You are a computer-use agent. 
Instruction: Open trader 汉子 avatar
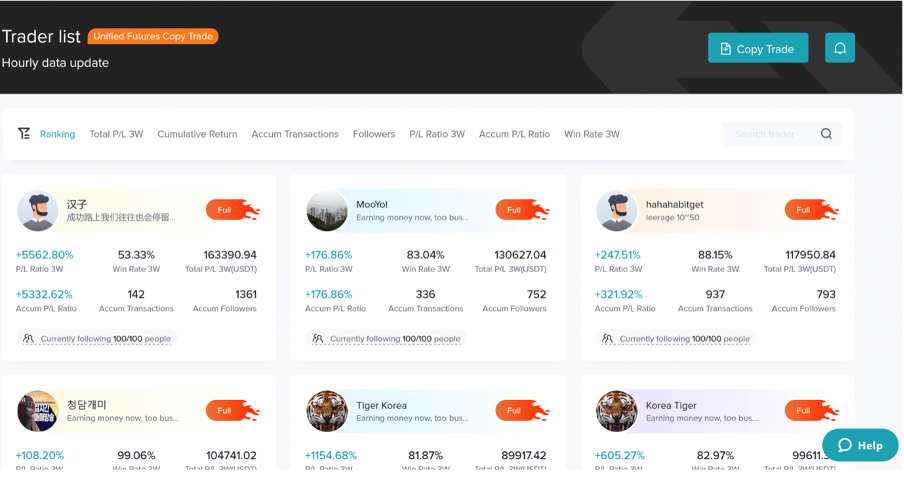coord(37,210)
